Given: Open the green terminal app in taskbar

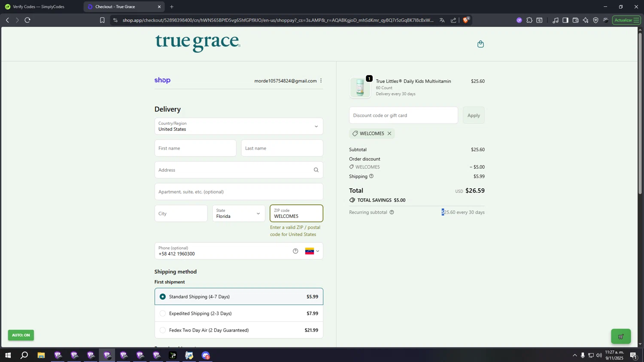Looking at the screenshot, I should pos(173,355).
